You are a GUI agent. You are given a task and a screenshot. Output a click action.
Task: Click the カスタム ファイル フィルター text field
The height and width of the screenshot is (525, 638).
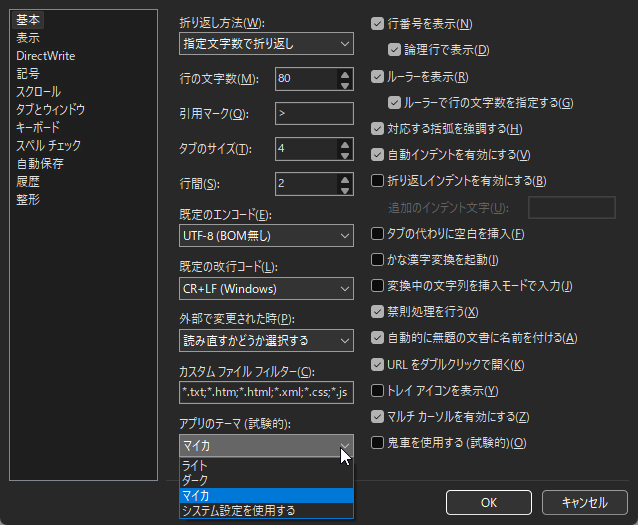(x=266, y=392)
